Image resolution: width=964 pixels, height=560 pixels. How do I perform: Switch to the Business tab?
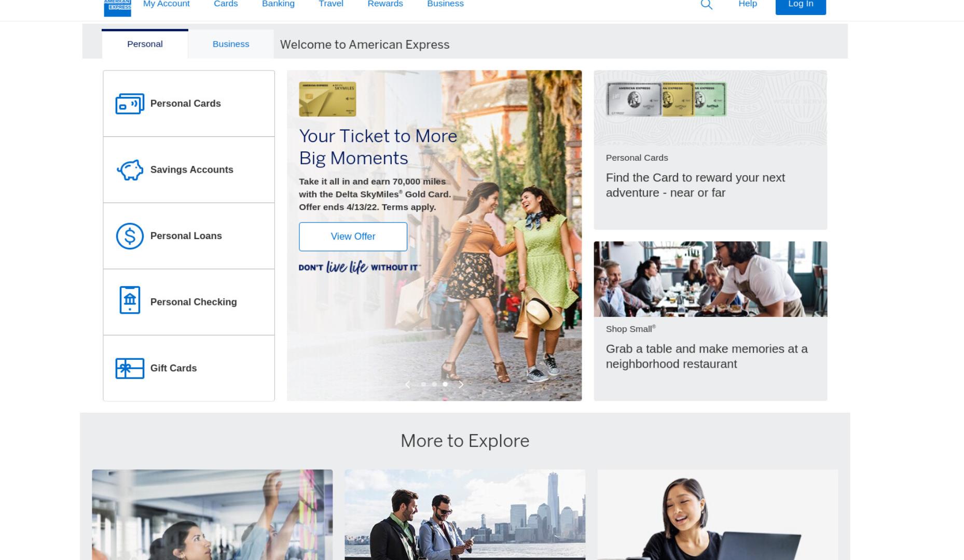tap(231, 44)
